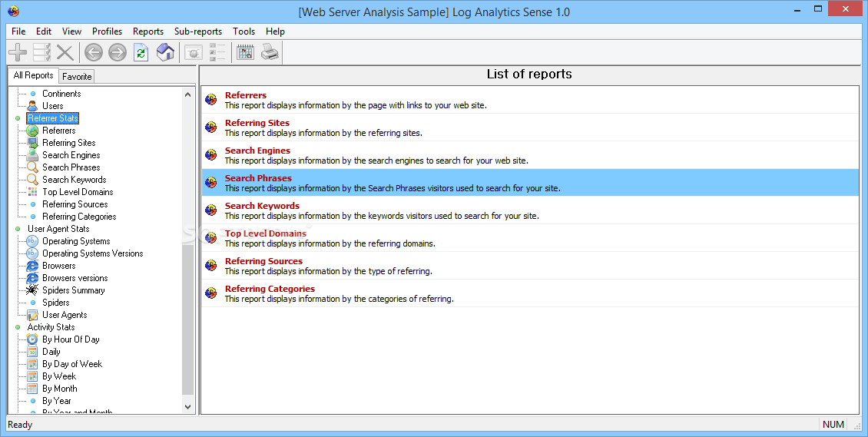
Task: Select Operating Systems Versions tree item
Action: click(x=92, y=253)
